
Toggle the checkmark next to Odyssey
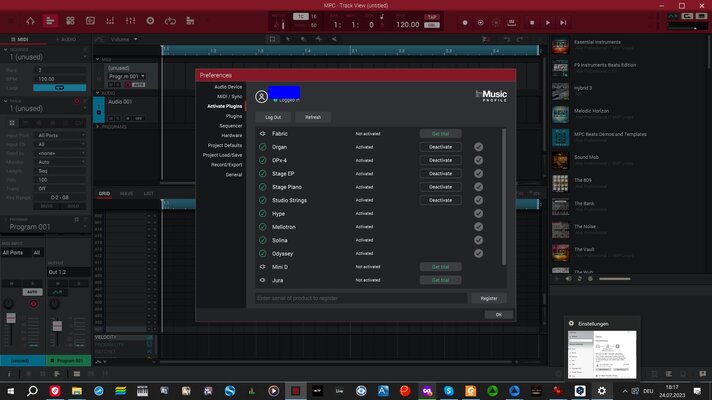click(x=478, y=253)
